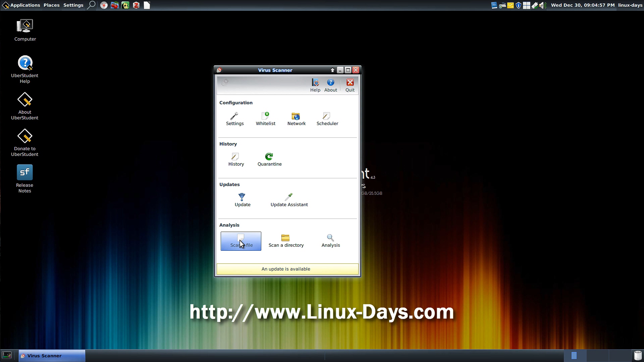
Task: Launch the red Z application in panel
Action: coord(136,5)
